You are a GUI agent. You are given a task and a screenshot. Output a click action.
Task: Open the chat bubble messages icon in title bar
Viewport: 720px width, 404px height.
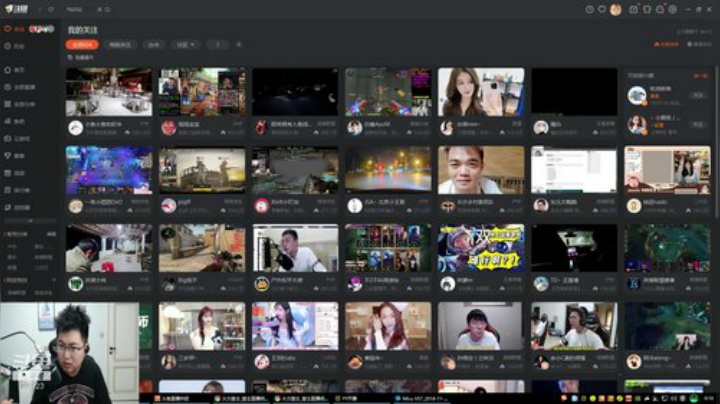click(x=660, y=9)
